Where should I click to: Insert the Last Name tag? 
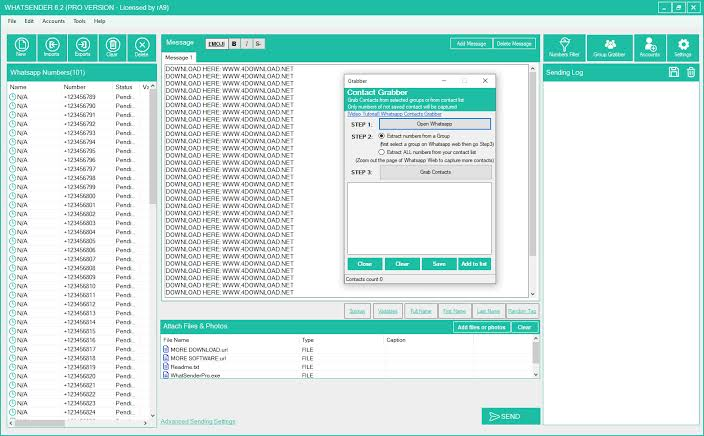(488, 311)
